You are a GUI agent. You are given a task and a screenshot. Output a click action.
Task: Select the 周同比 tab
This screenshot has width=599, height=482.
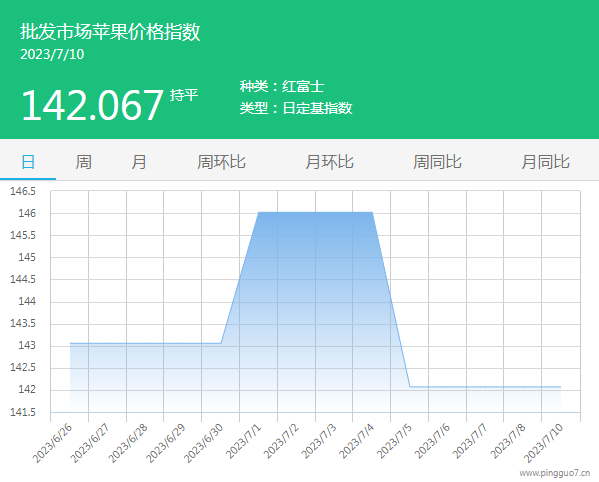[x=437, y=162]
